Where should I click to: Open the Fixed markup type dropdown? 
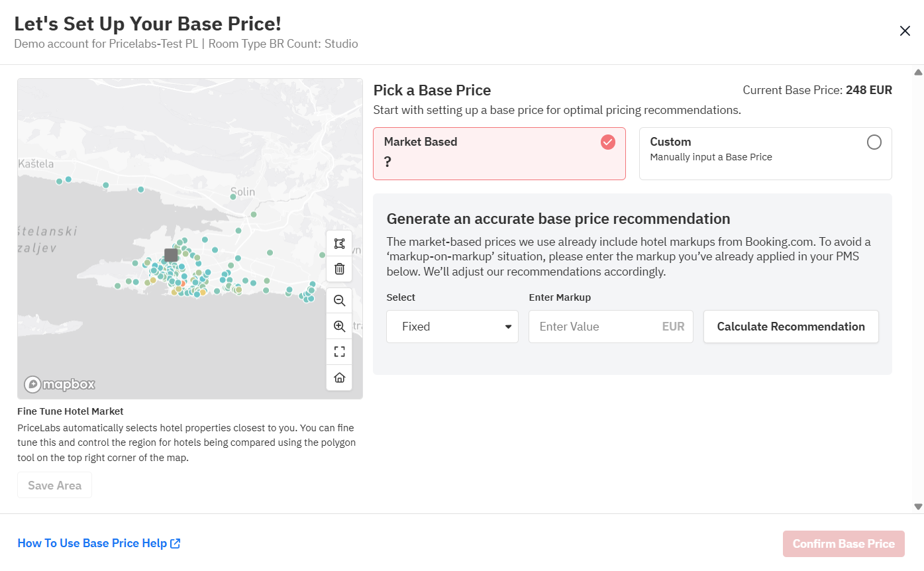(x=452, y=327)
